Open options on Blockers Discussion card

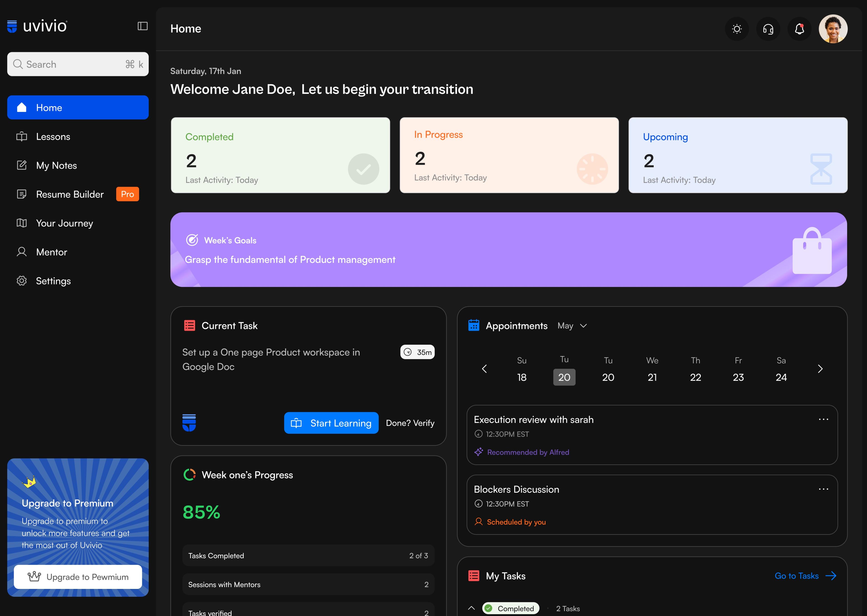[823, 489]
